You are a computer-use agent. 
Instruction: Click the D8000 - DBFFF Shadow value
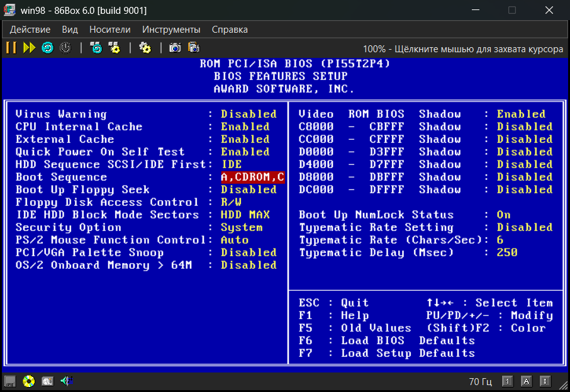coord(525,177)
